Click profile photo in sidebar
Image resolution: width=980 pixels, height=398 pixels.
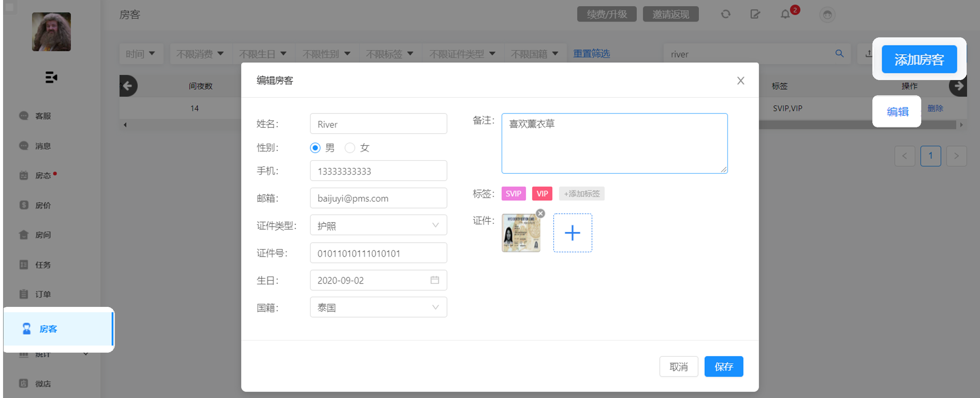pos(51,32)
